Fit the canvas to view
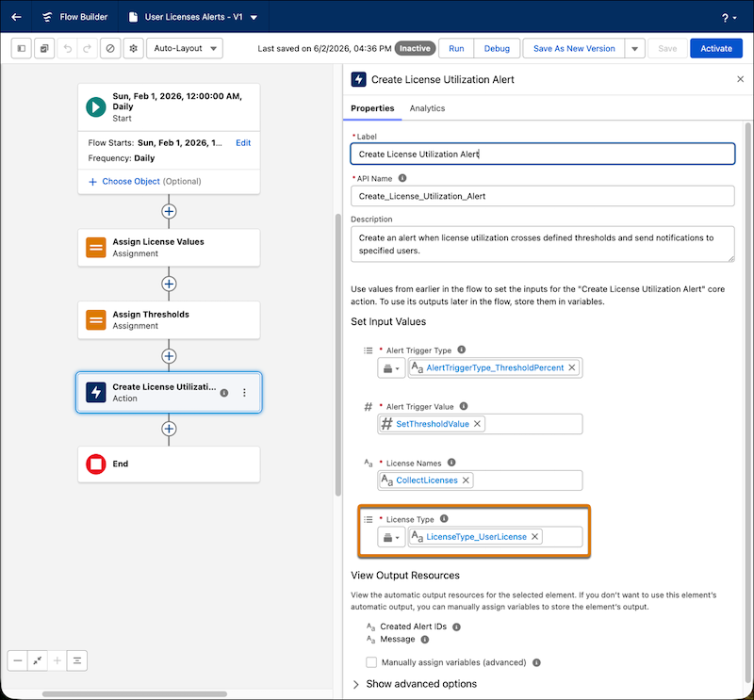This screenshot has height=700, width=754. (38, 660)
